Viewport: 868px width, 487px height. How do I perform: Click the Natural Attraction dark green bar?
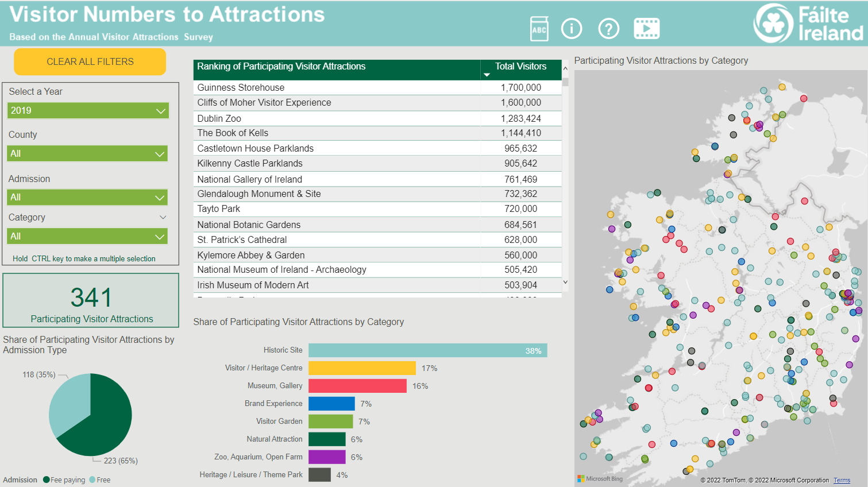point(327,439)
